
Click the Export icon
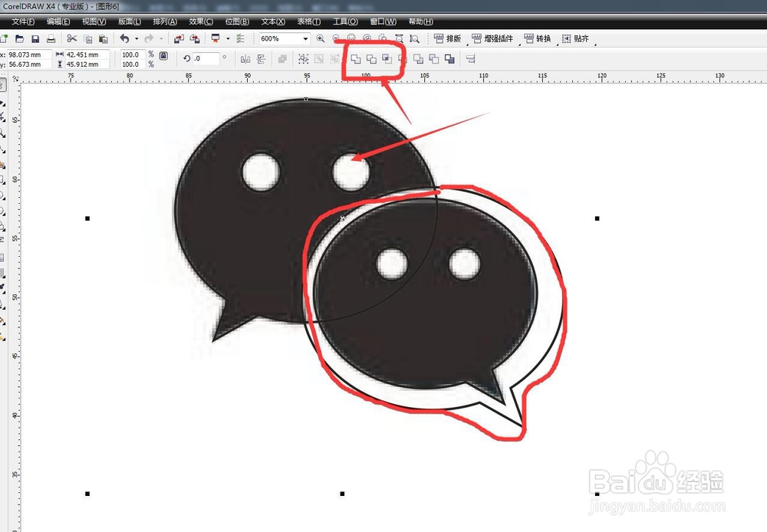(195, 38)
